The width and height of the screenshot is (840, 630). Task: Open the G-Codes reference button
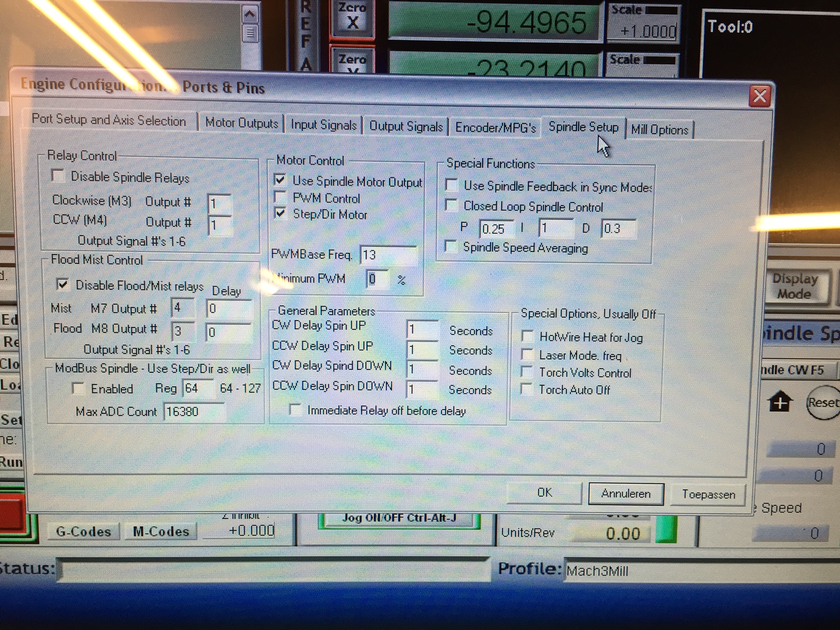point(83,531)
